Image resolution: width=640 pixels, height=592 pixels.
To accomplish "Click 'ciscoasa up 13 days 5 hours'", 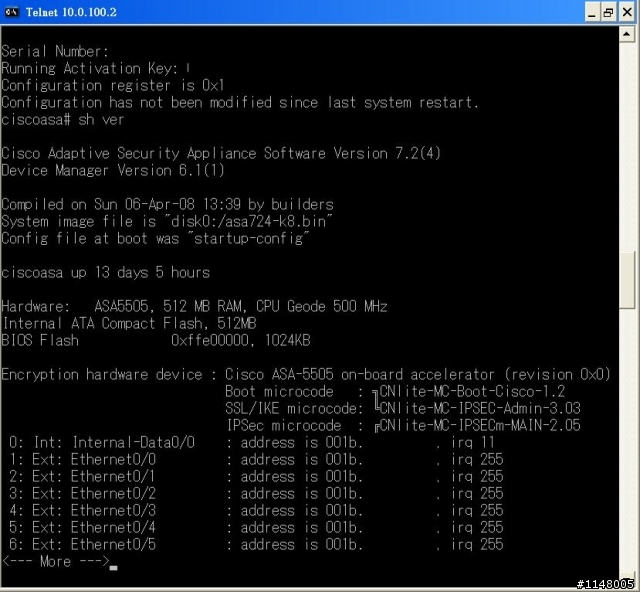I will tap(105, 272).
